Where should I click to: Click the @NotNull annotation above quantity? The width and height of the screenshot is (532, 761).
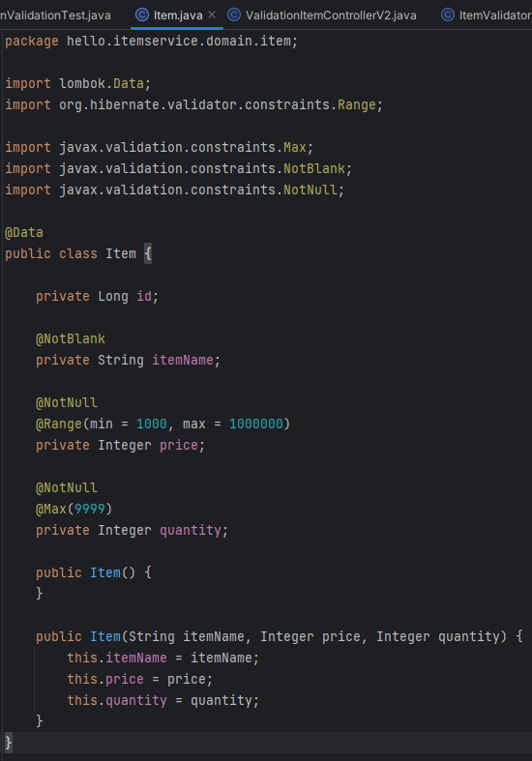click(x=67, y=487)
